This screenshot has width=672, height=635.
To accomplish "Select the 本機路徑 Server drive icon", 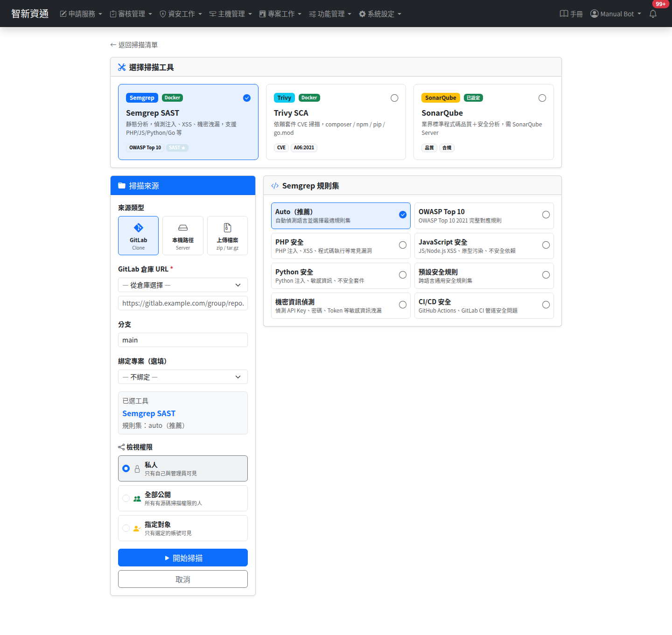I will tap(183, 228).
